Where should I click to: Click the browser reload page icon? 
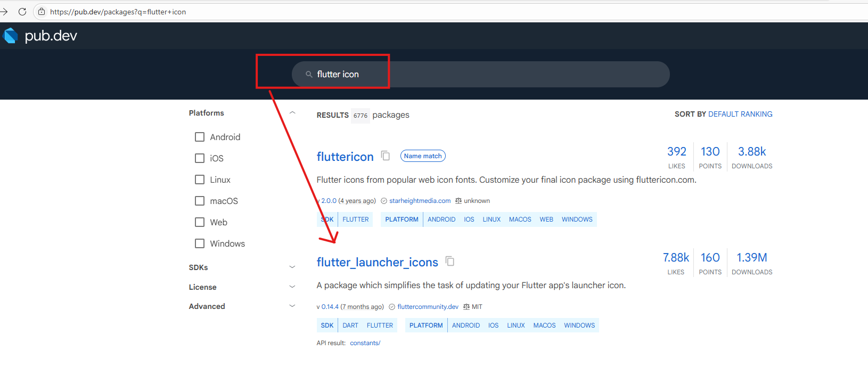(x=22, y=12)
